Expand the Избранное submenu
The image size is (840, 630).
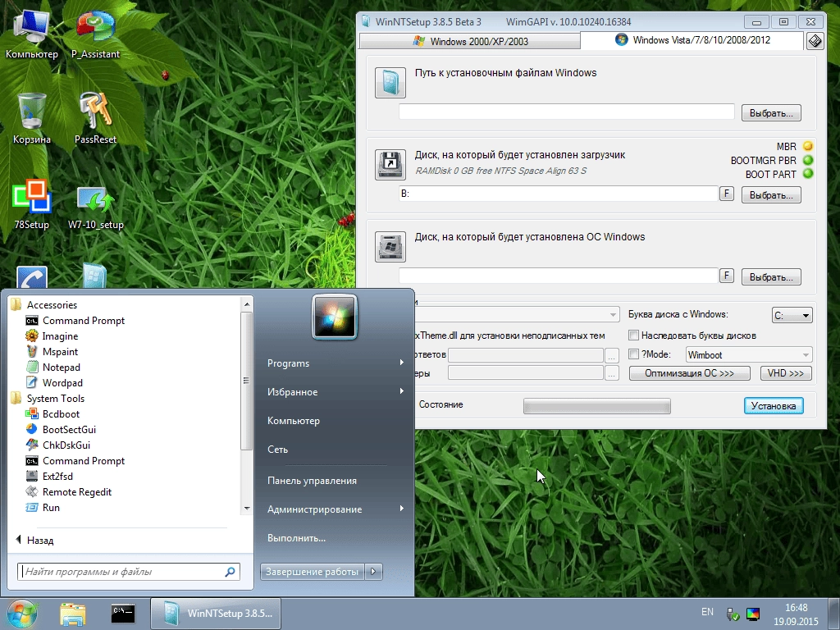(x=335, y=391)
